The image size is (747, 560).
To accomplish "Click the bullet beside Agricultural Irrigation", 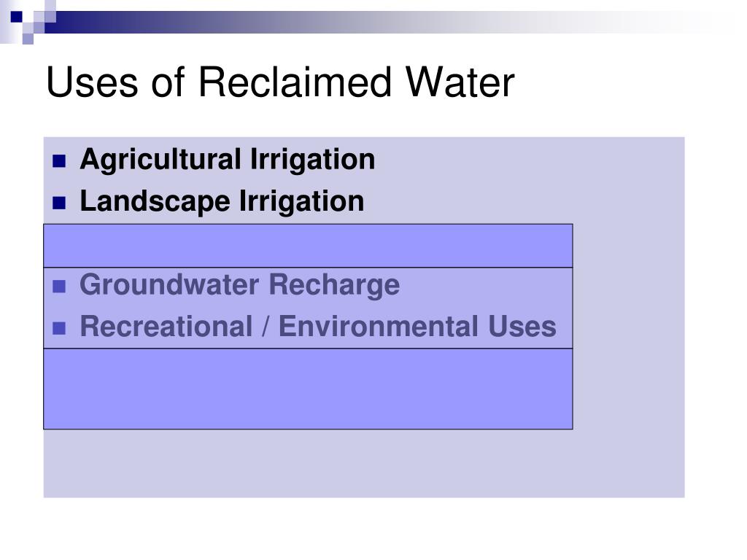I will [x=59, y=161].
